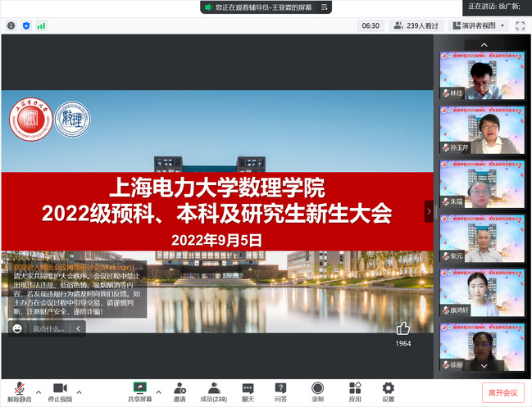Image resolution: width=532 pixels, height=407 pixels.
Task: Start recording with 录制 button
Action: coord(317,392)
